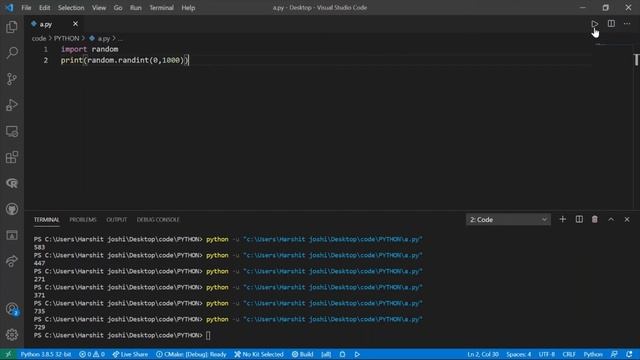Open the Go menu
The image size is (640, 360).
118,8
